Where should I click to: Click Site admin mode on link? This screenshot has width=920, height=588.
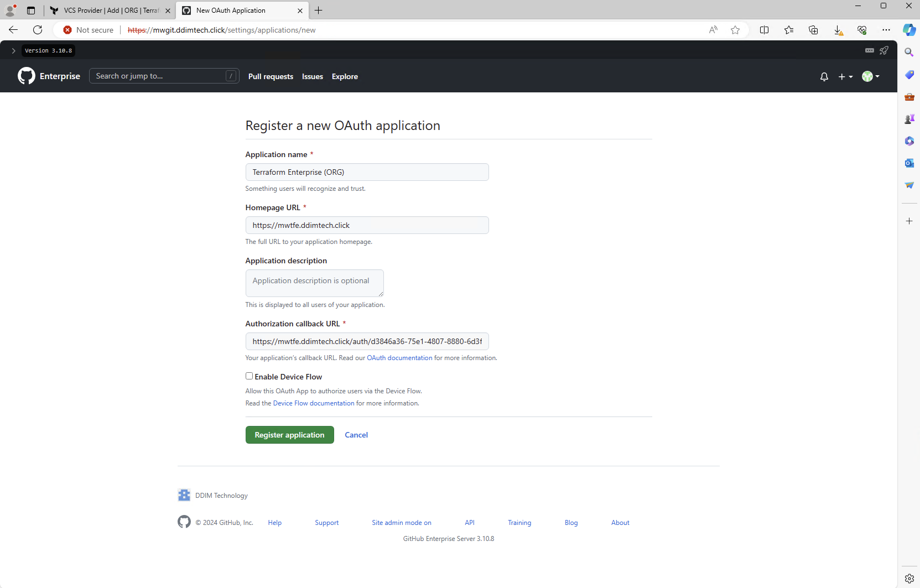point(402,523)
